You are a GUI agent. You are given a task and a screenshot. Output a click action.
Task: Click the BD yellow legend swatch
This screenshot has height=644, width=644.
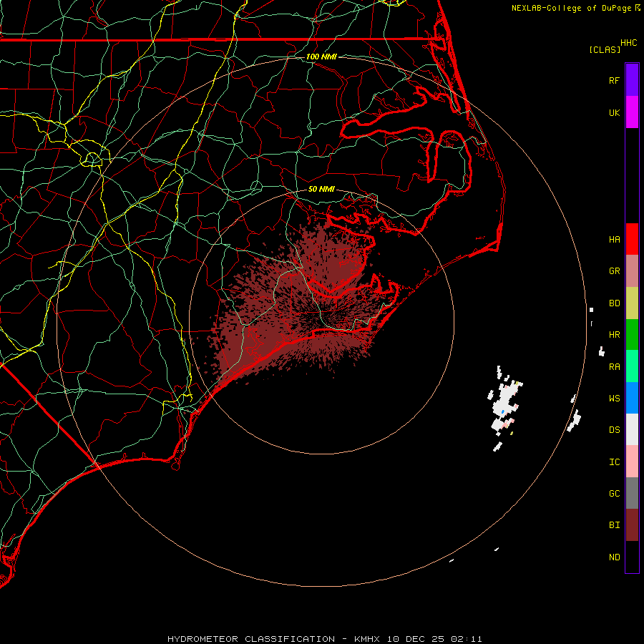(x=632, y=303)
